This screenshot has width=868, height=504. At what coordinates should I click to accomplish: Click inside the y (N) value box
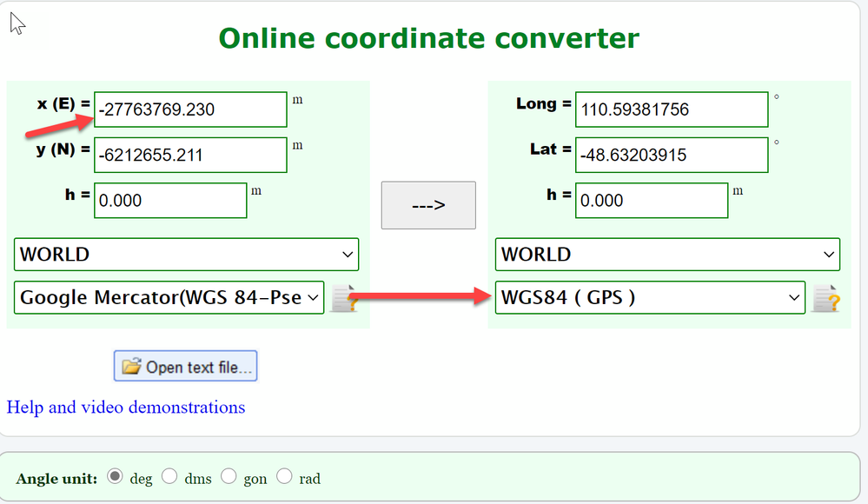189,155
